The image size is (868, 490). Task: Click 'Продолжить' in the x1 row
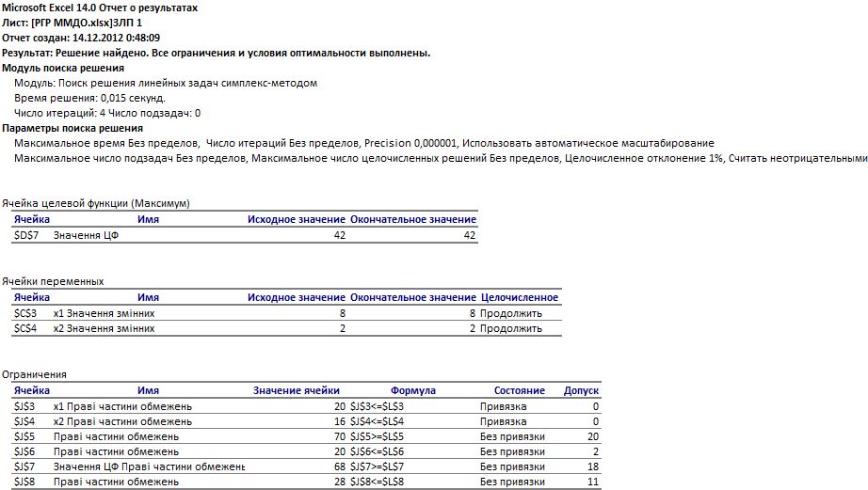point(511,313)
